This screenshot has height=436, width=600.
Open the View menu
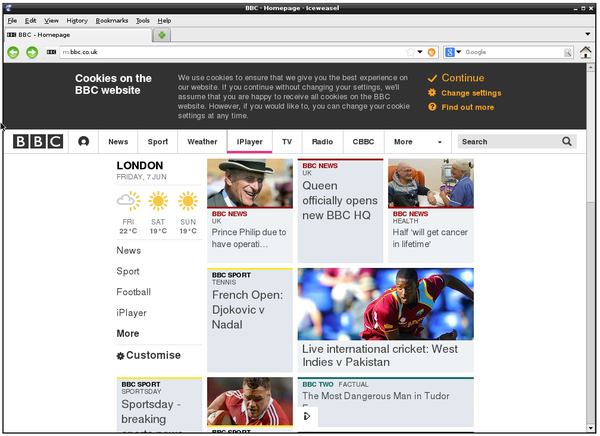[x=51, y=21]
